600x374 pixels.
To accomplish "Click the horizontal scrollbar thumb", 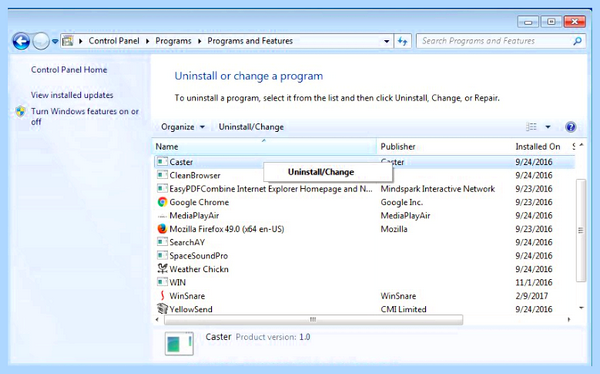I will tap(313, 320).
